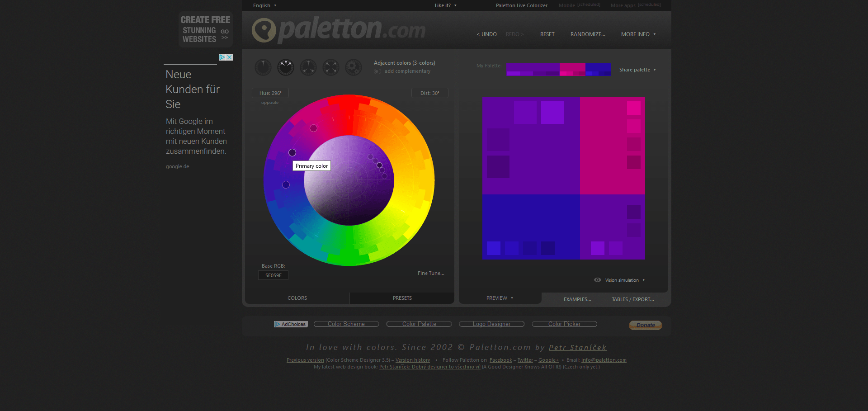
Task: Expand the MORE INFO menu
Action: [638, 34]
